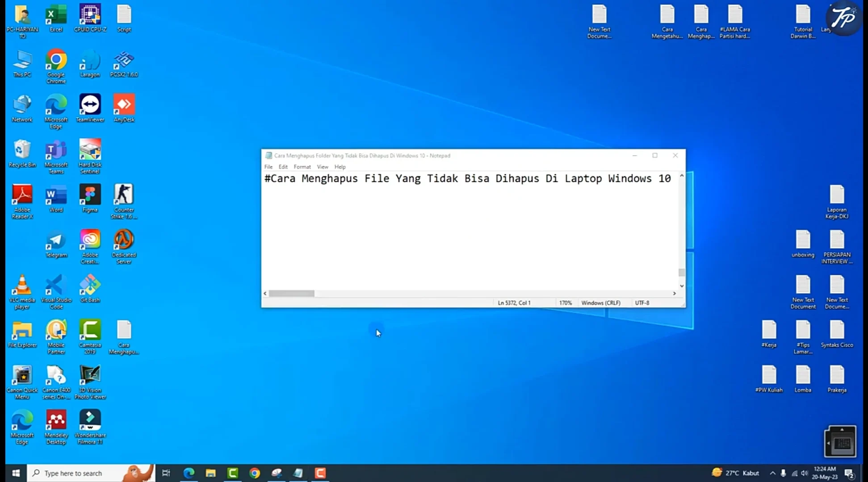The width and height of the screenshot is (868, 482).
Task: Open the Excel desktop shortcut
Action: click(x=56, y=18)
